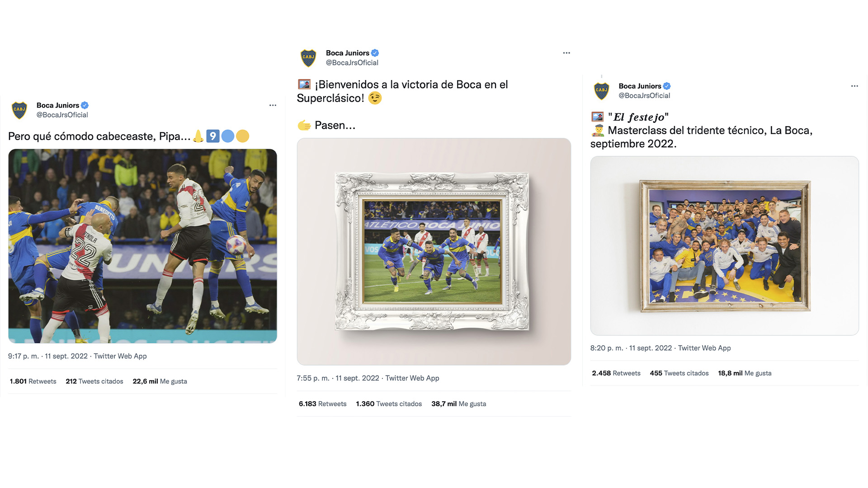Viewport: 868px width, 488px height.
Task: Click the Boca Juniors name on middle tweet
Action: [347, 53]
